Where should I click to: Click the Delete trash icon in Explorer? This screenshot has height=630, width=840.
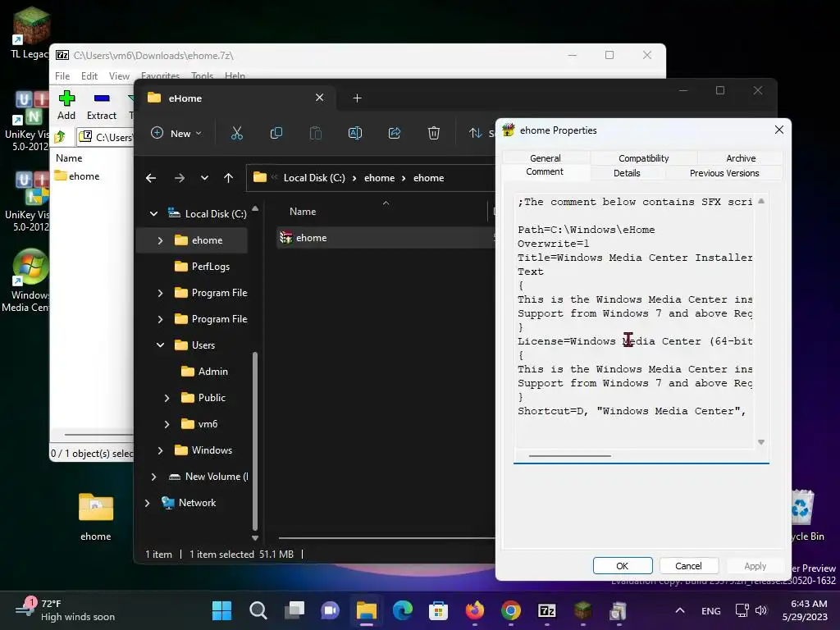coord(434,133)
